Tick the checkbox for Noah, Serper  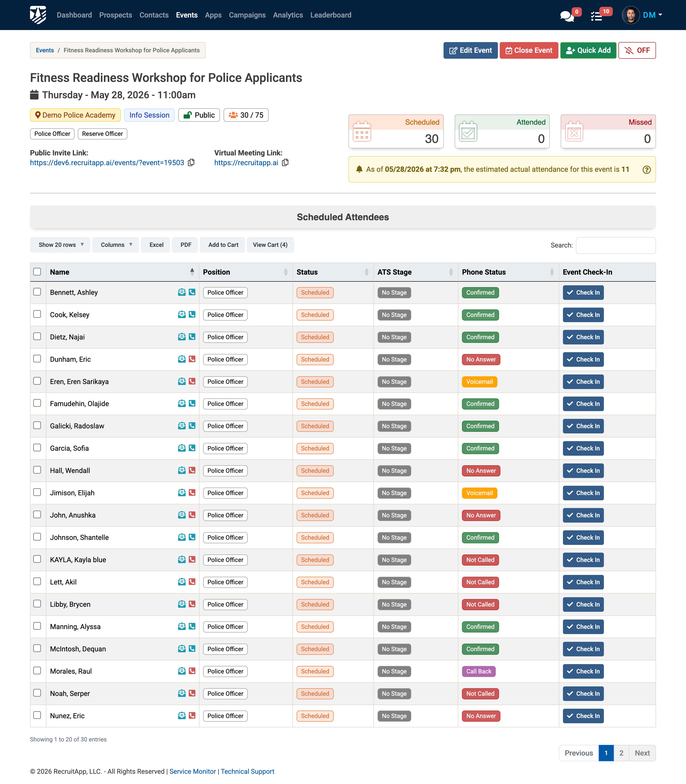37,693
